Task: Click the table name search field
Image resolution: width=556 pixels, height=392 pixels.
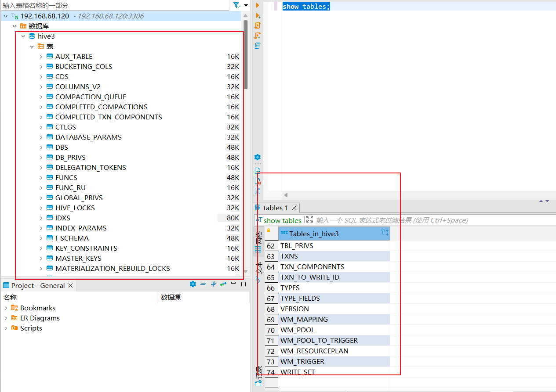Action: [x=115, y=5]
